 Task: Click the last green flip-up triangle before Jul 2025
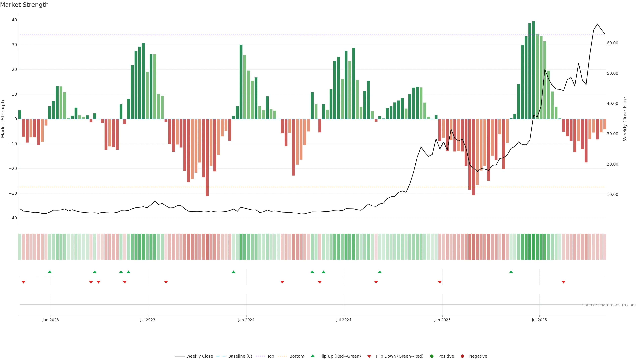(511, 272)
